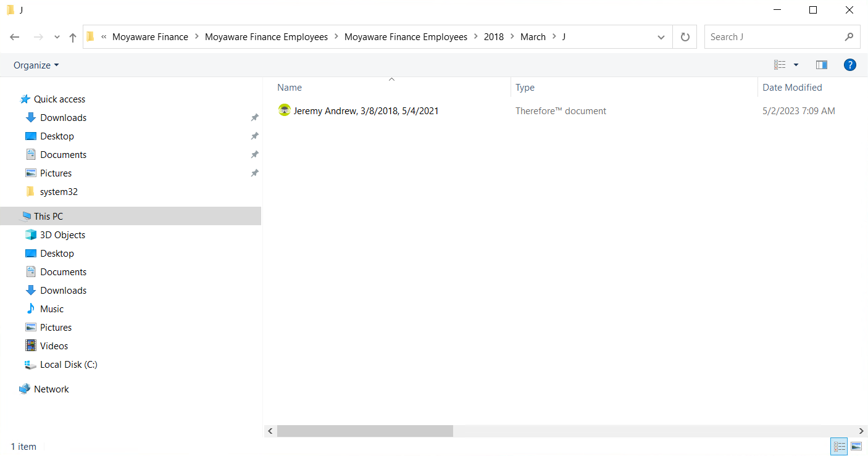868x456 pixels.
Task: Expand recent locations chevron next to back arrow
Action: (x=57, y=37)
